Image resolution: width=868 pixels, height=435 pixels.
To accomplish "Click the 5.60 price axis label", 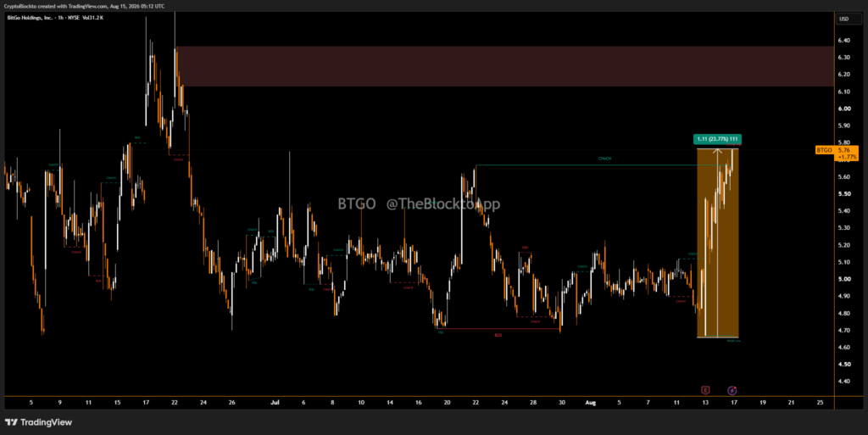I will click(843, 176).
